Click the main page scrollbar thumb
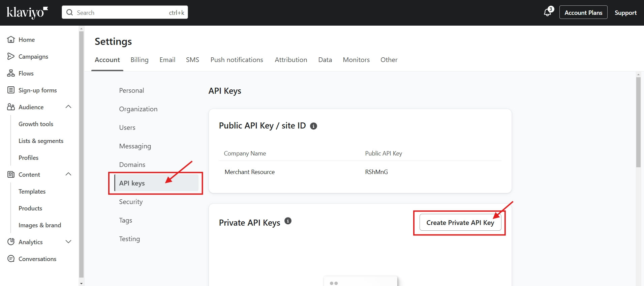 (x=638, y=122)
